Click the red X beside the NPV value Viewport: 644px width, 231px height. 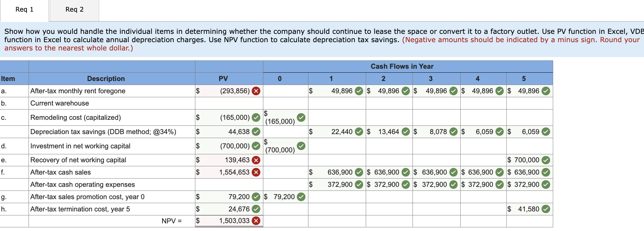click(x=256, y=220)
